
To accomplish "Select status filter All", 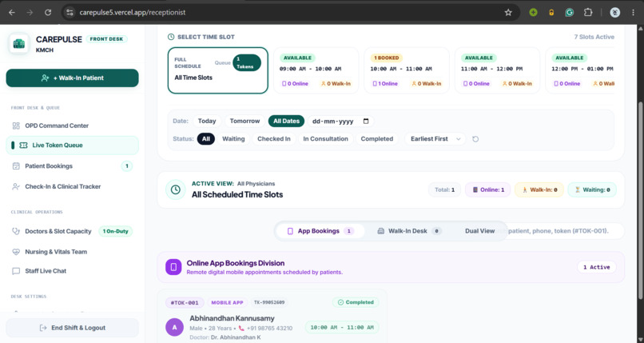I will pyautogui.click(x=206, y=139).
